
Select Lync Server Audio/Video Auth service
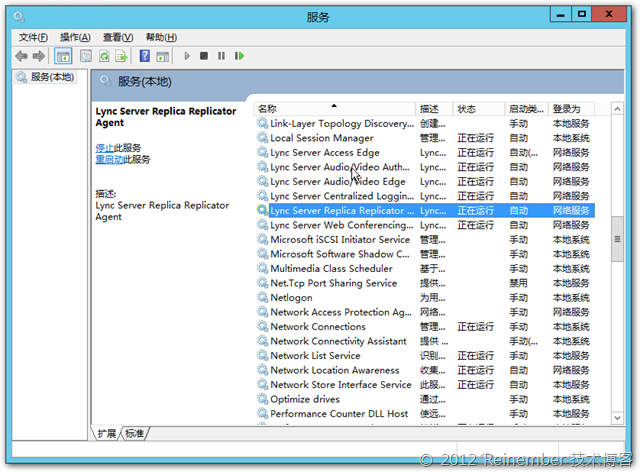[x=425, y=167]
